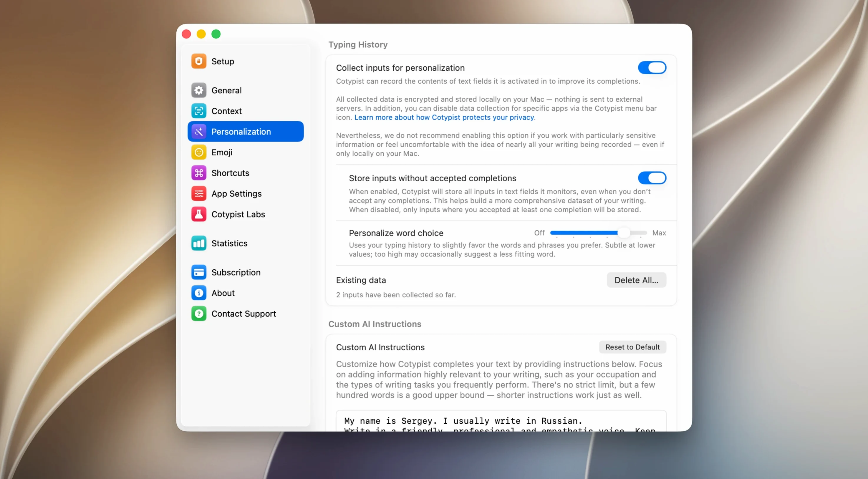868x479 pixels.
Task: Click Delete All existing data button
Action: pos(636,280)
